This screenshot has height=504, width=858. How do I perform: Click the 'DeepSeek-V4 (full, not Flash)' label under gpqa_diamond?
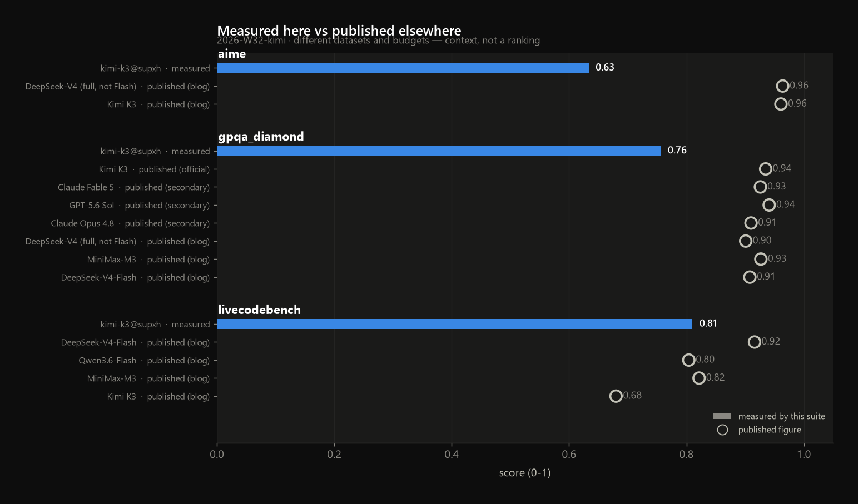click(x=118, y=242)
